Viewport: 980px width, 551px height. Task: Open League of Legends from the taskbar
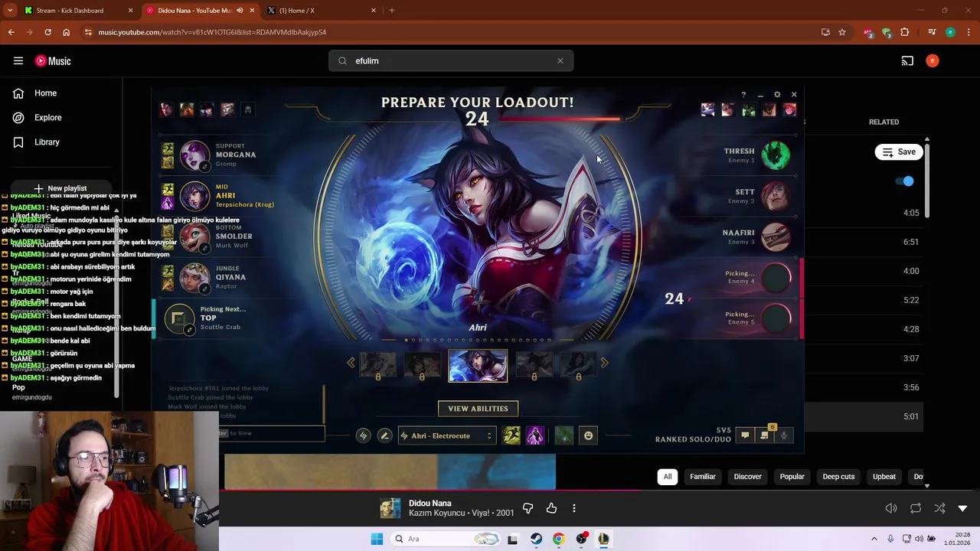click(603, 539)
